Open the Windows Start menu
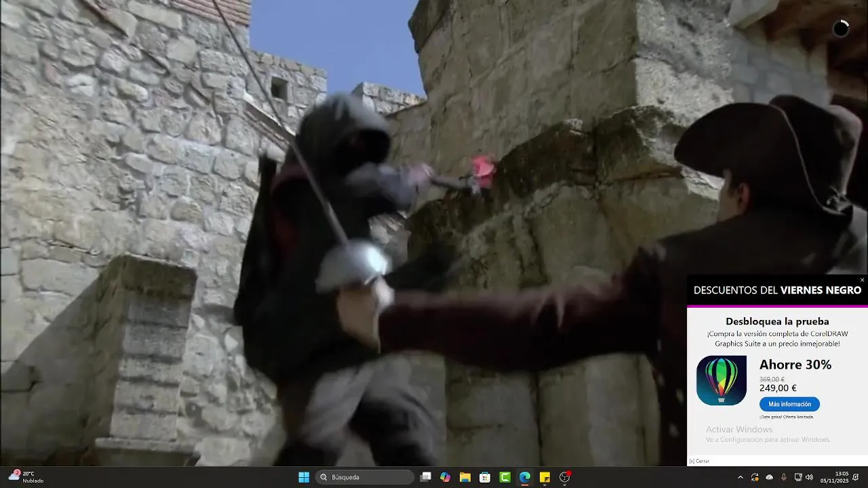Viewport: 868px width, 488px height. 304,477
